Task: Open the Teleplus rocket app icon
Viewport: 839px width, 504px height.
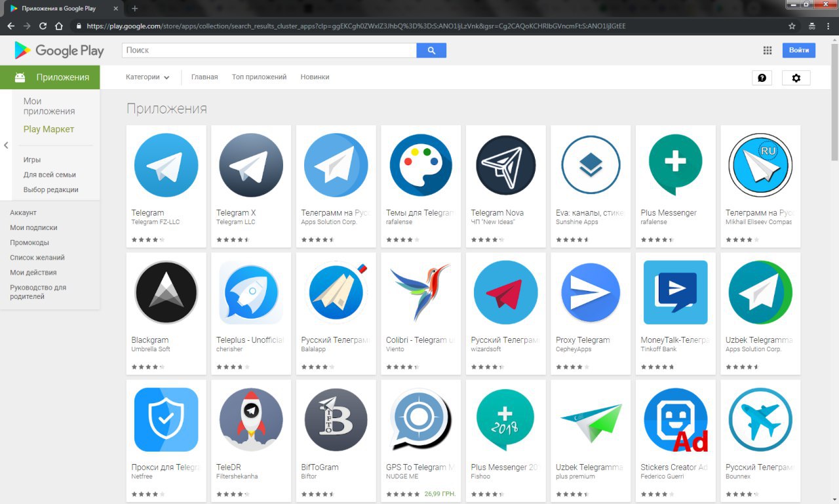Action: click(x=251, y=292)
